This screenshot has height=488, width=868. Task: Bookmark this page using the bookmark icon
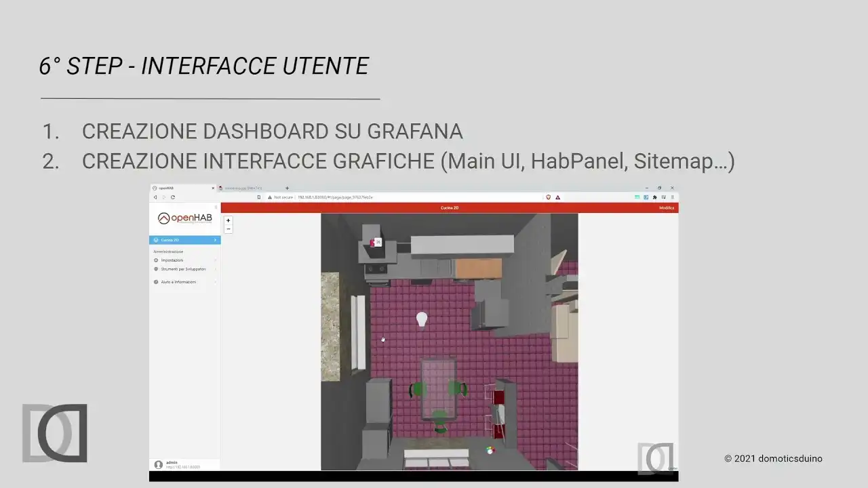(258, 197)
